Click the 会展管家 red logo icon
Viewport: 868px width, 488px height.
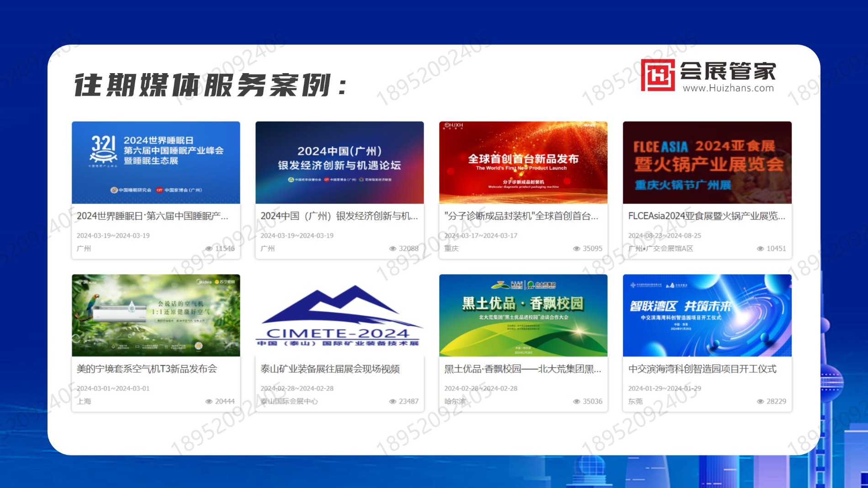658,75
